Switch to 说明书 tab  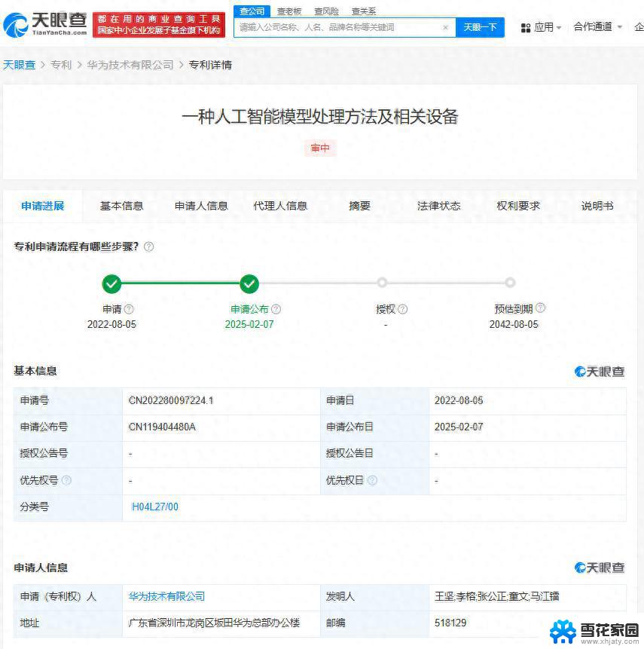click(x=597, y=206)
